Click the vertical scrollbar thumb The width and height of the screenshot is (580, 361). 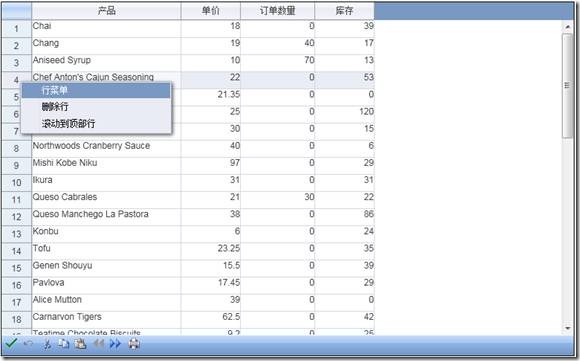[567, 85]
